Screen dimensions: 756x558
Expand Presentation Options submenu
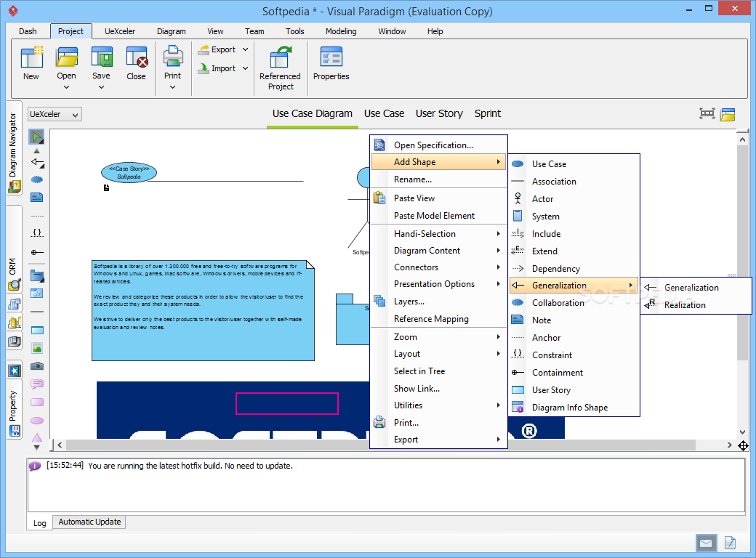coord(439,284)
